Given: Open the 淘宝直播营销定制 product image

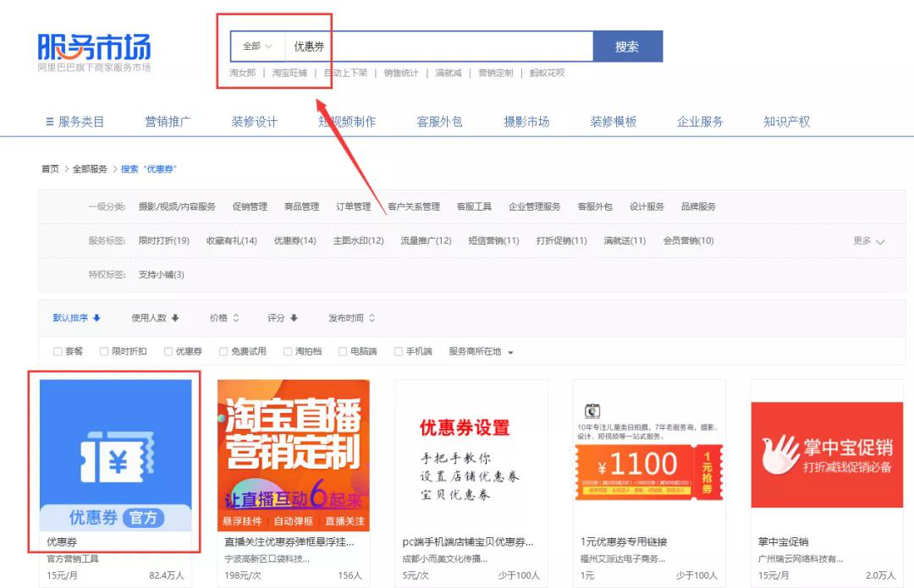Looking at the screenshot, I should [293, 455].
